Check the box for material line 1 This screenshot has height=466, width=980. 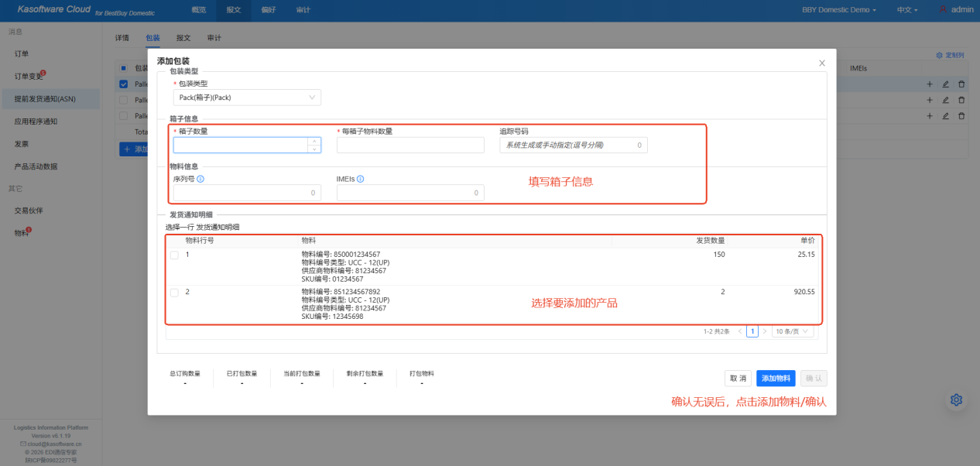tap(174, 255)
